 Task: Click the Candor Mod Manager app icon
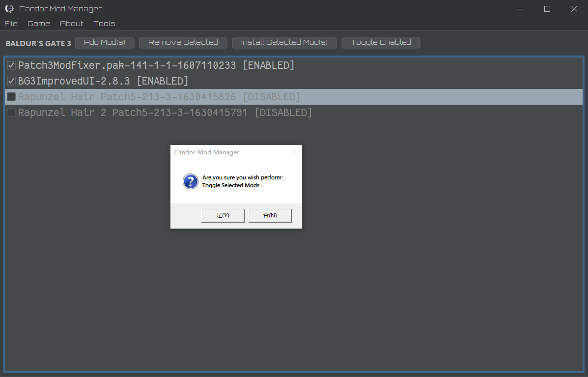coord(9,9)
